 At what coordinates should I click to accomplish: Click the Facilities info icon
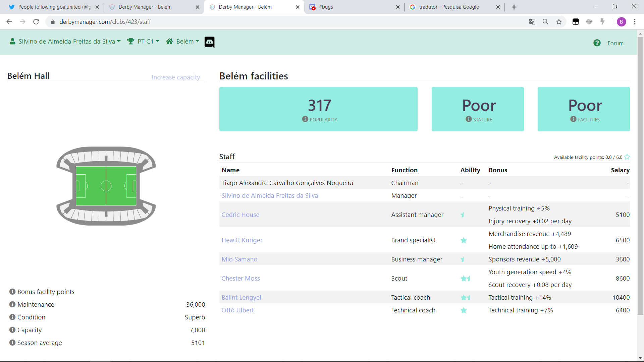573,119
